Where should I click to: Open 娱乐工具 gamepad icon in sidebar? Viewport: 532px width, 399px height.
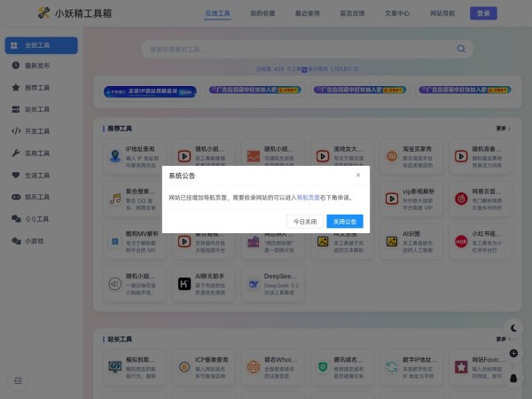(x=16, y=197)
